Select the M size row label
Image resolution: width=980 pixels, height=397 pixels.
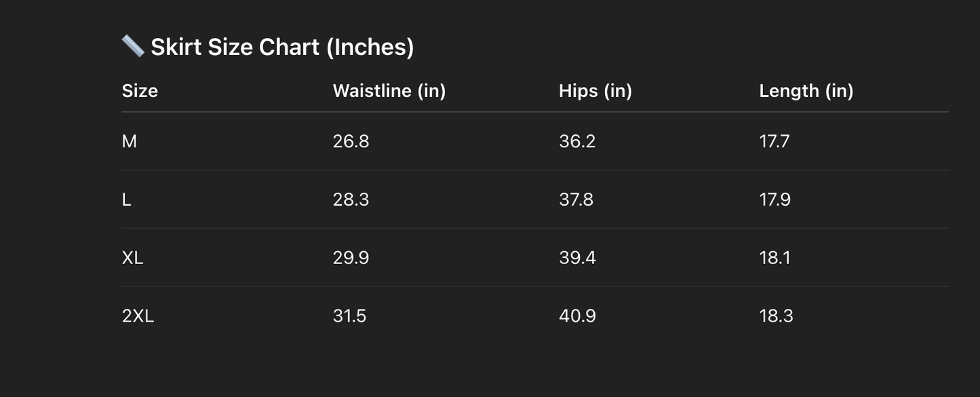130,141
